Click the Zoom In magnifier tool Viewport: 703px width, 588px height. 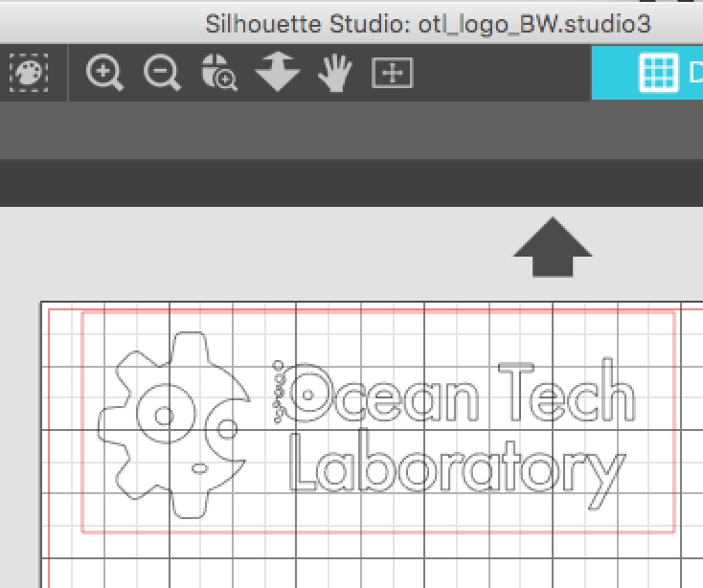(x=104, y=73)
